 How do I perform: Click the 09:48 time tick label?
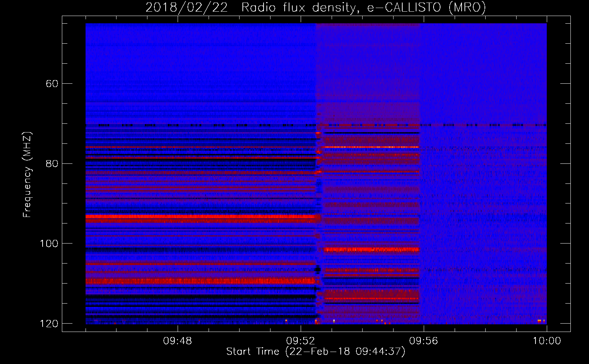(x=177, y=341)
